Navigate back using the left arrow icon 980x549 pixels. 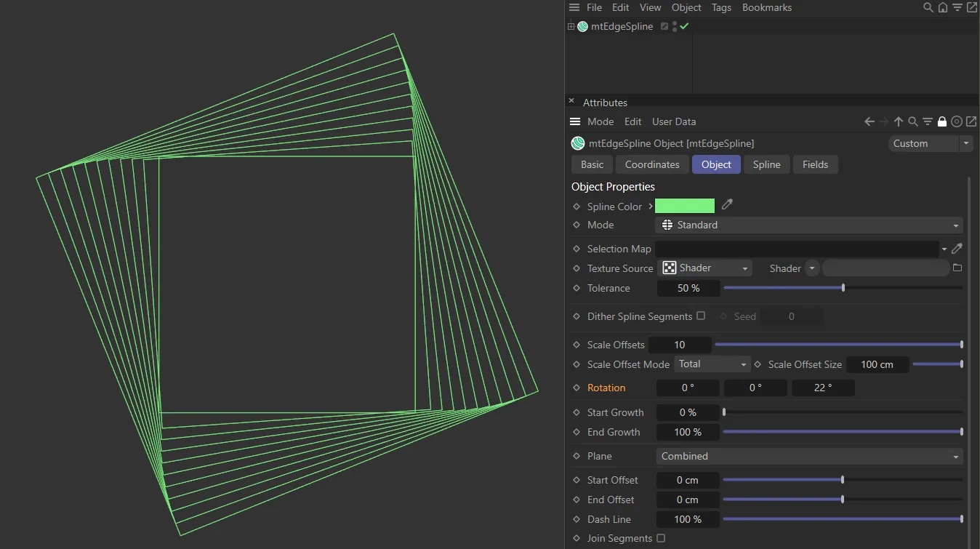coord(869,121)
